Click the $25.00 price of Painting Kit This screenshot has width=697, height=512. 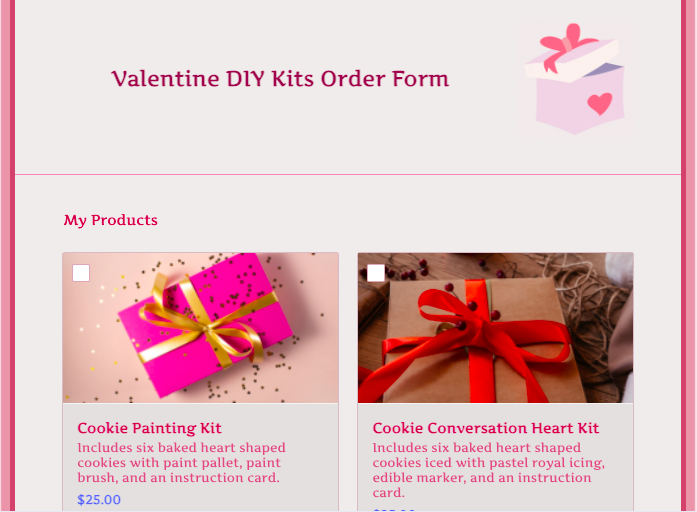pos(99,500)
